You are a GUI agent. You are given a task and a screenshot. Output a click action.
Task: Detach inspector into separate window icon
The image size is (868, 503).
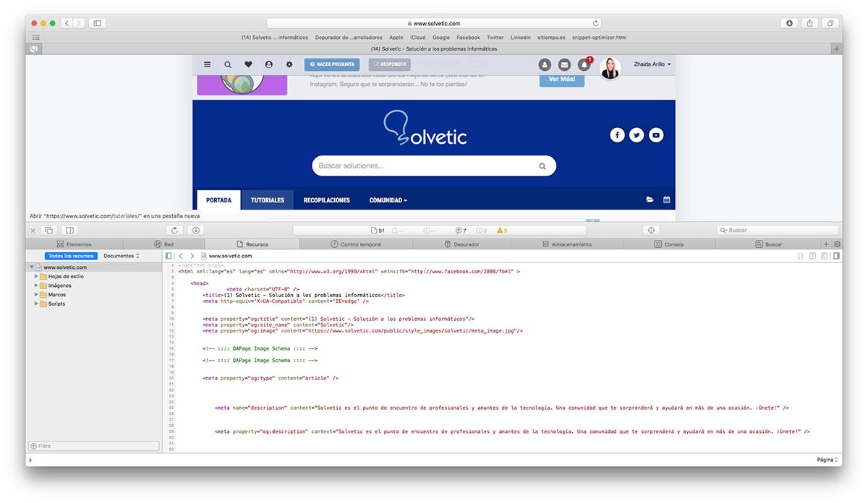coord(49,231)
